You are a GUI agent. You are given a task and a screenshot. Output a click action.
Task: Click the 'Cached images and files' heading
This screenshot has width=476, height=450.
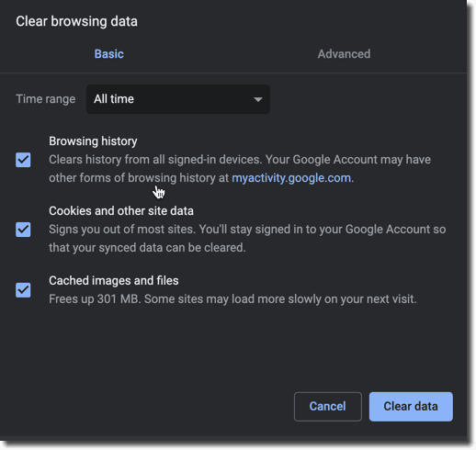coord(114,280)
